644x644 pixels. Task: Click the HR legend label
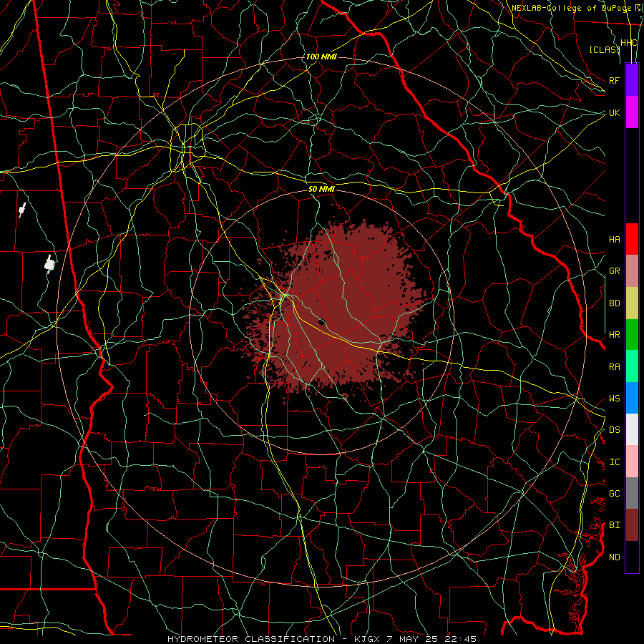[x=614, y=335]
